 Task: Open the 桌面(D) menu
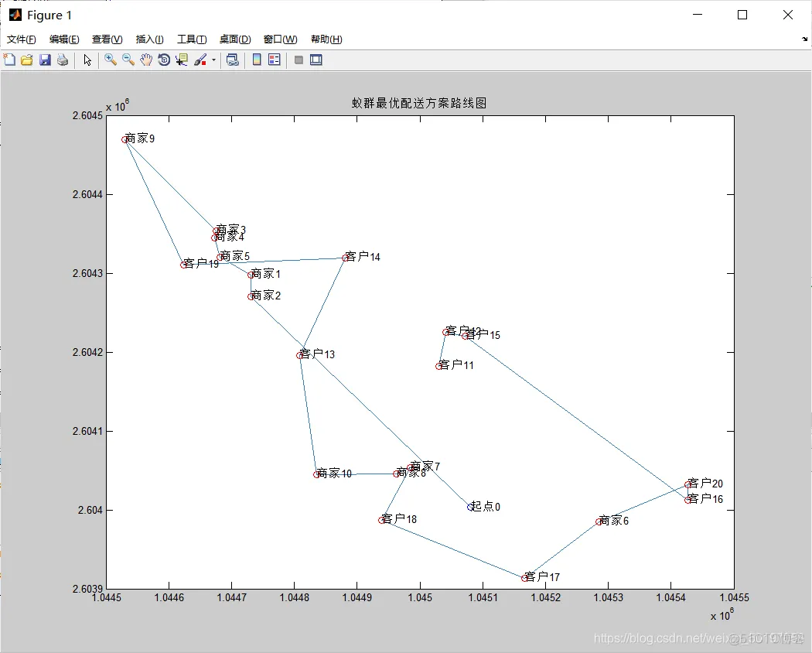[235, 39]
